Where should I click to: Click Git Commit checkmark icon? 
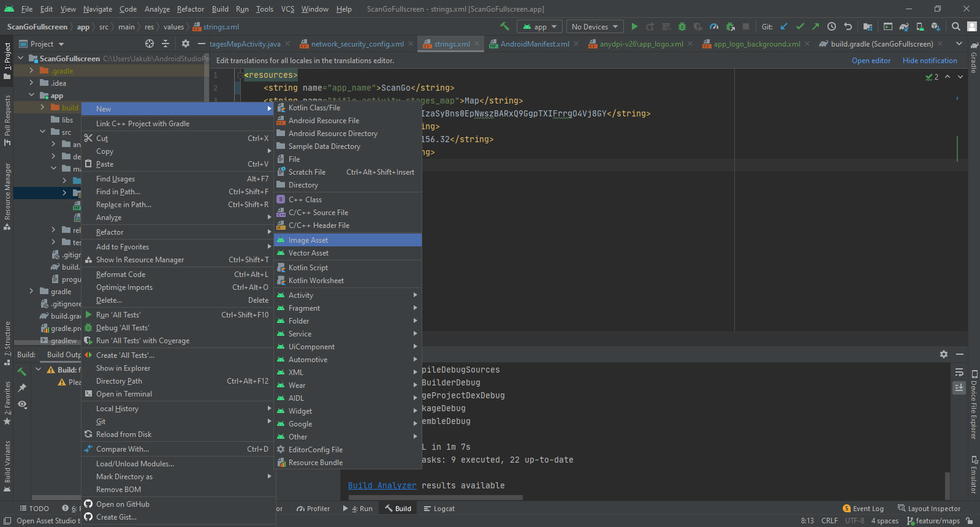(x=800, y=26)
